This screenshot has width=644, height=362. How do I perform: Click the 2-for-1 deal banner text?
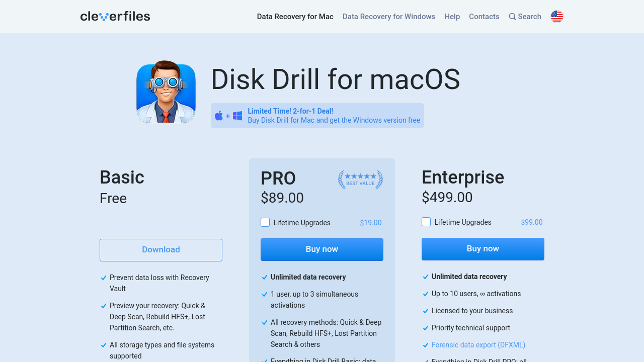click(x=334, y=116)
